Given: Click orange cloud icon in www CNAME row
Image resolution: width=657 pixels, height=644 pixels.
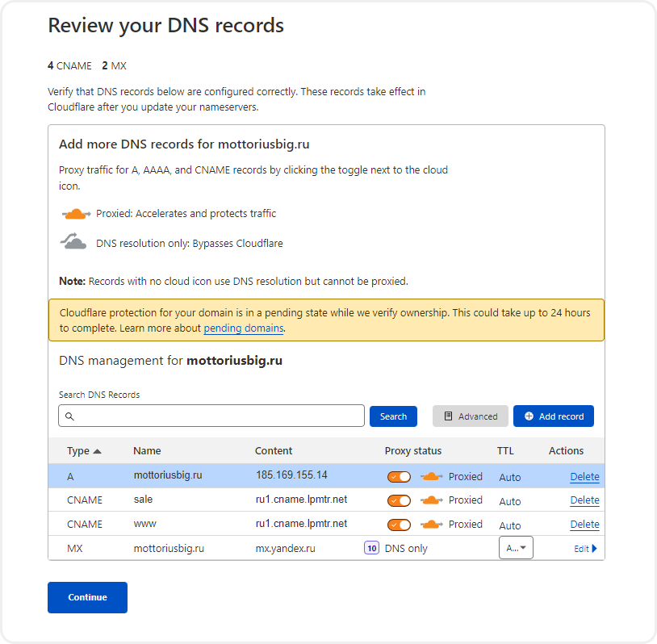Looking at the screenshot, I should (432, 525).
